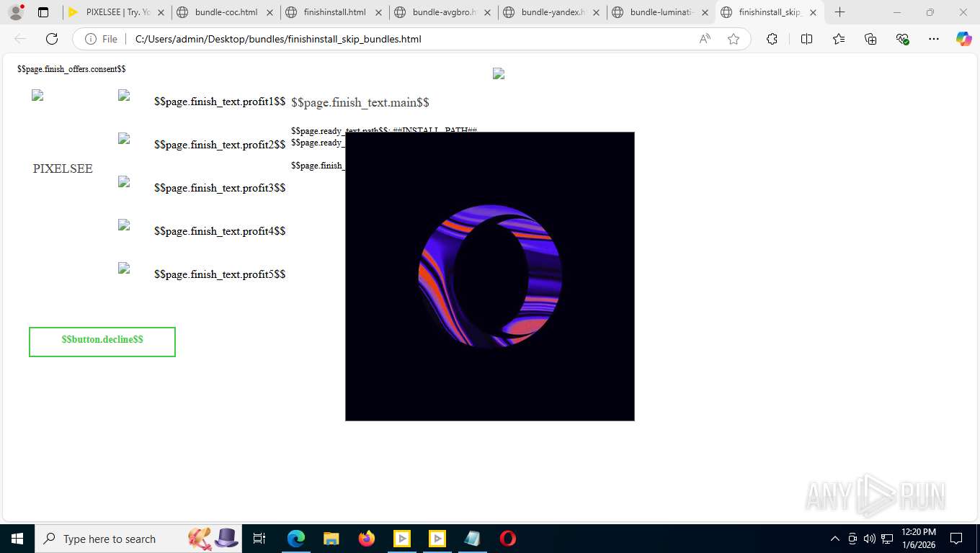Click the $$page.finish_offers.consent$$ text
This screenshot has width=980, height=553.
click(x=71, y=69)
